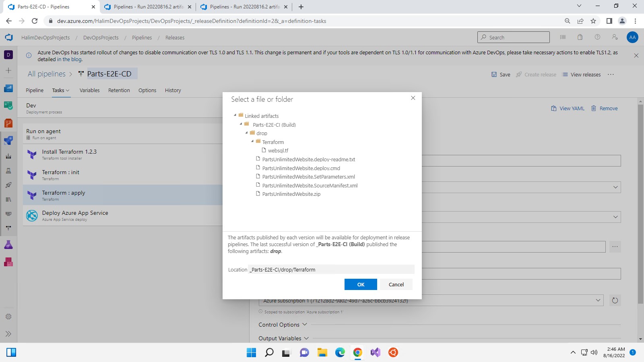Open Project settings gear icon
This screenshot has width=644, height=362.
pyautogui.click(x=8, y=317)
